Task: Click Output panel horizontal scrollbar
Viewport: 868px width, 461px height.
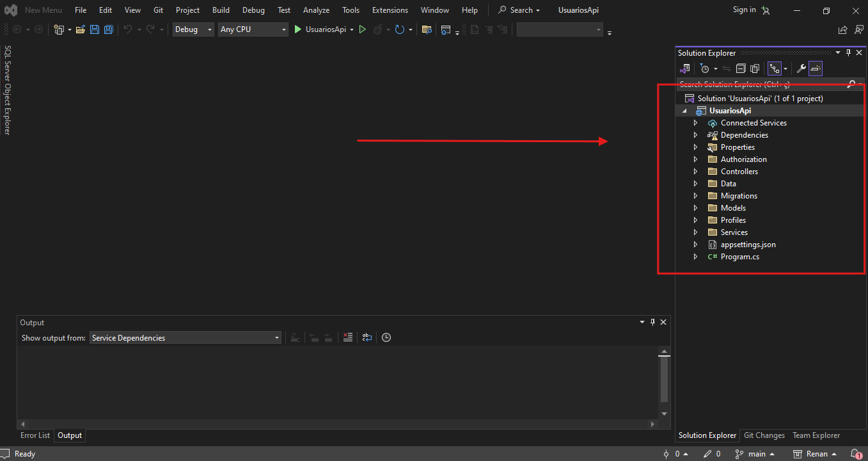Action: 338,424
